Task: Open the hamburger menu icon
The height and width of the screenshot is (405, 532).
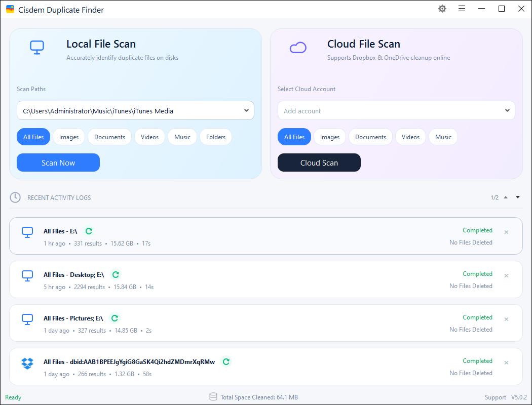Action: pyautogui.click(x=462, y=9)
